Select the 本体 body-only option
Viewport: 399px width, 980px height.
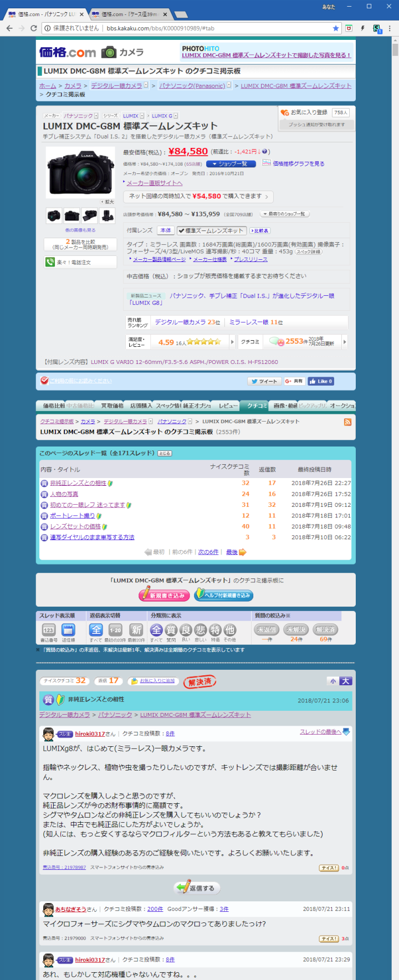tap(166, 230)
